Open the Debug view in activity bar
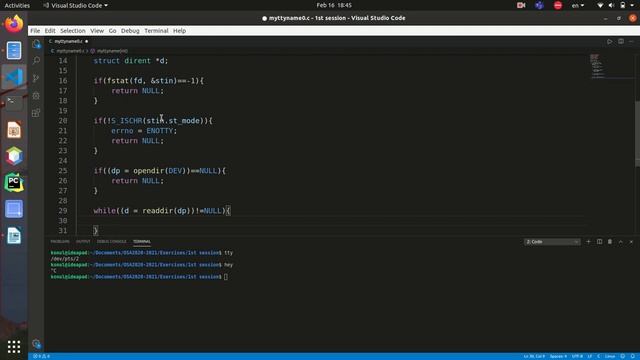This screenshot has height=360, width=640. [x=36, y=96]
